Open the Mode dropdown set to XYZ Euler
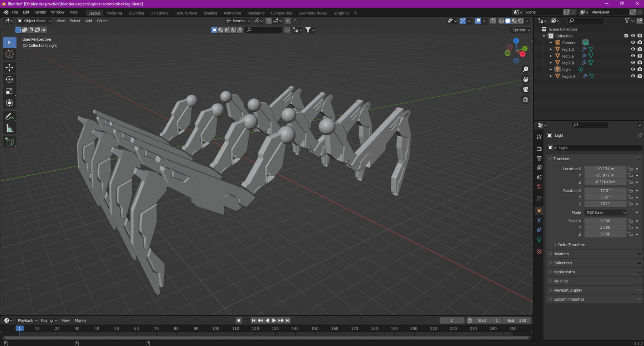Viewport: 644px width, 346px height. click(605, 212)
